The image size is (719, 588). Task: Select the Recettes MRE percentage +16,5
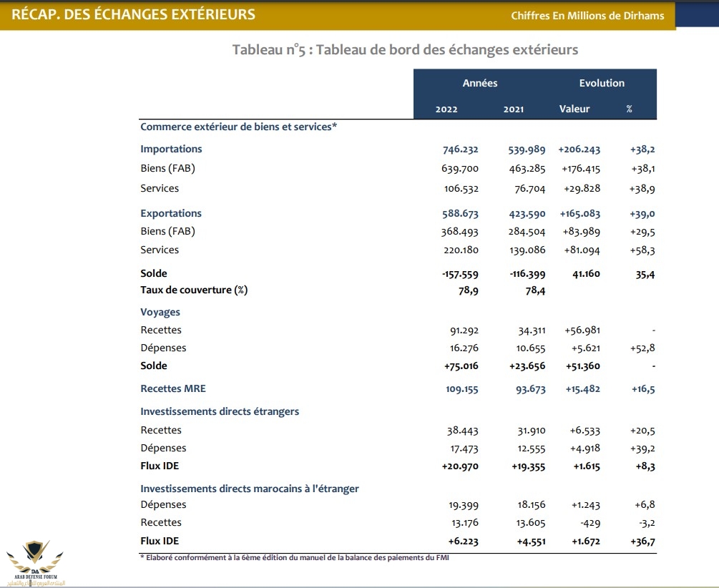(642, 389)
